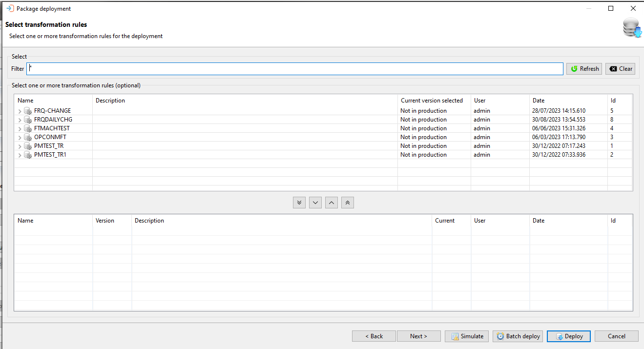This screenshot has width=644, height=349.
Task: Remove all rules with double-up arrow
Action: tap(348, 203)
